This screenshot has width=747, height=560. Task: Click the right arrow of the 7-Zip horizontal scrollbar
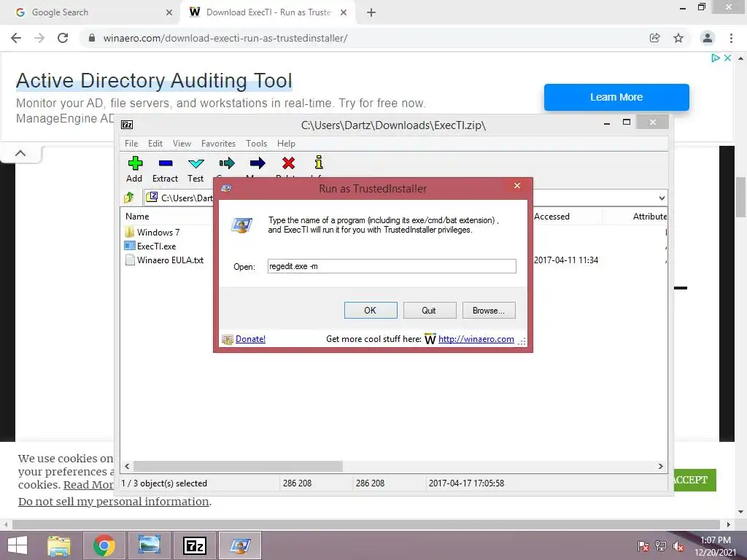click(x=661, y=466)
